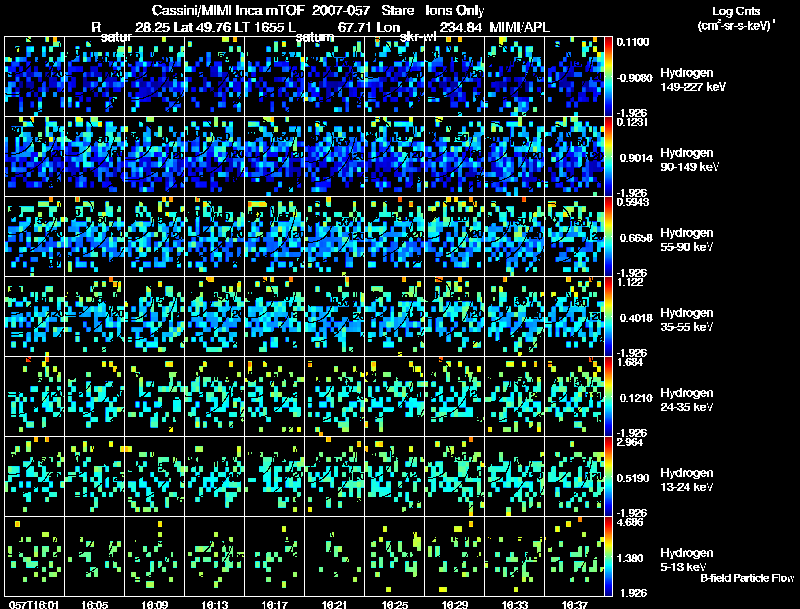The image size is (800, 609).
Task: Open the 13-24 keV panel at 16:29
Action: click(455, 477)
